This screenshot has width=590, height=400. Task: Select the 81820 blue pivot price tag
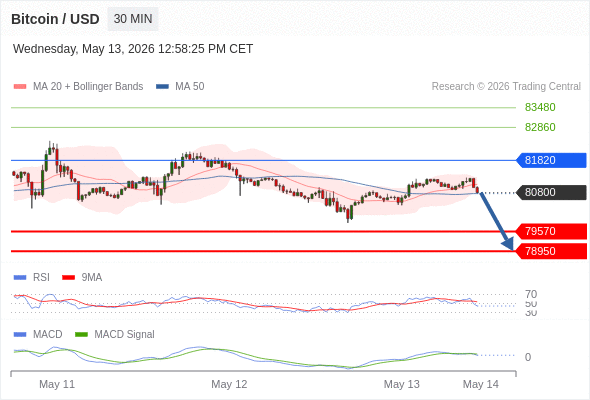coord(551,160)
